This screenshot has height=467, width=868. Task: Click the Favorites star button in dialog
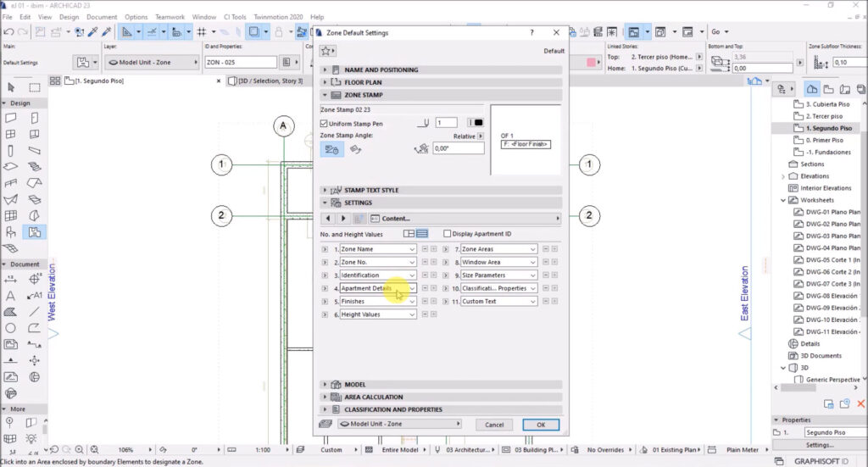(327, 51)
